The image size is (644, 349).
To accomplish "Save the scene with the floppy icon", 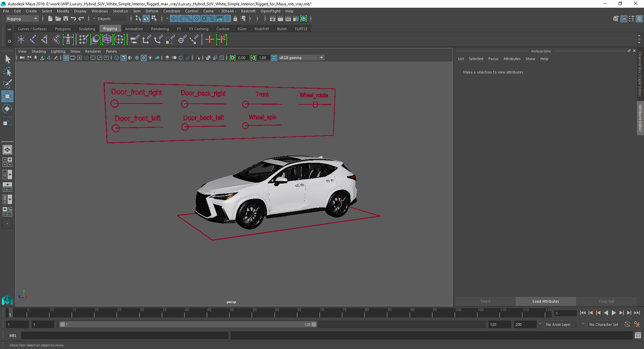I will tap(66, 19).
